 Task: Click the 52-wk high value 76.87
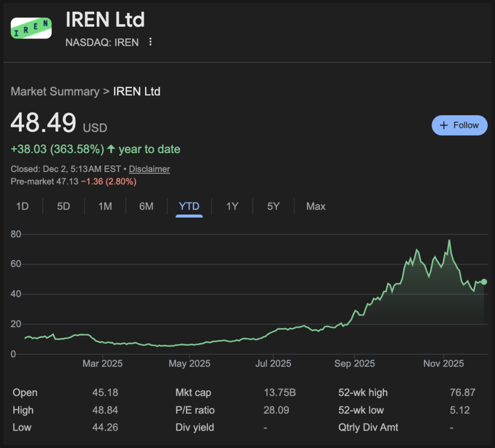pyautogui.click(x=462, y=393)
